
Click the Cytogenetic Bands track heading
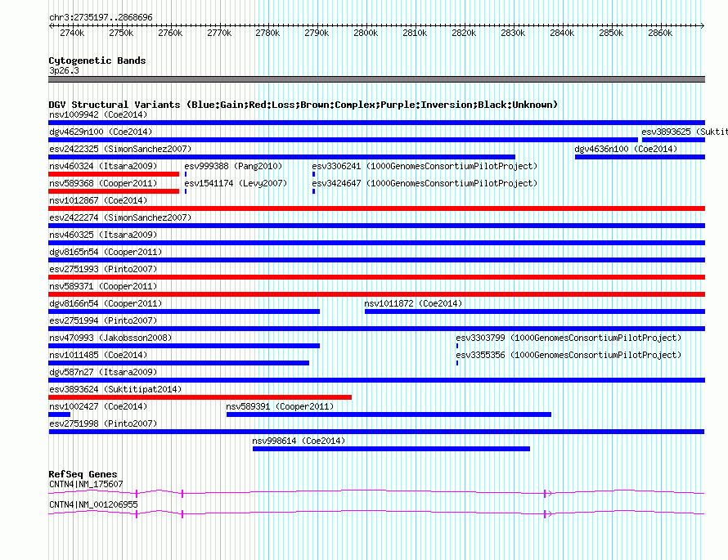click(97, 60)
